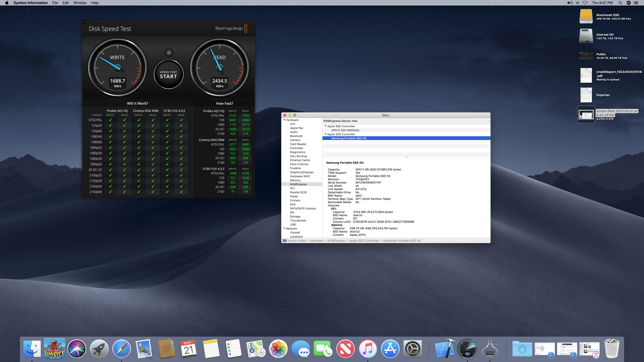Open Macintosh SSD desktop drive
This screenshot has height=362, width=644.
(x=586, y=16)
